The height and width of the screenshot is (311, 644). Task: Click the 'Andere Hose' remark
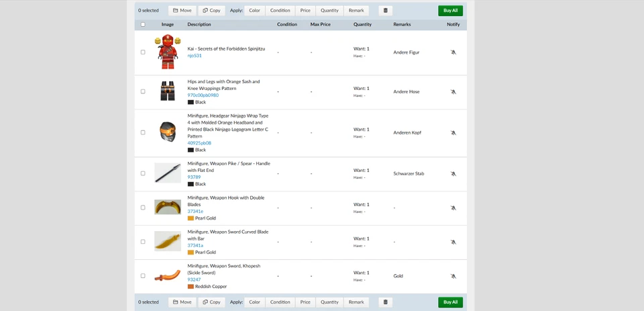407,92
